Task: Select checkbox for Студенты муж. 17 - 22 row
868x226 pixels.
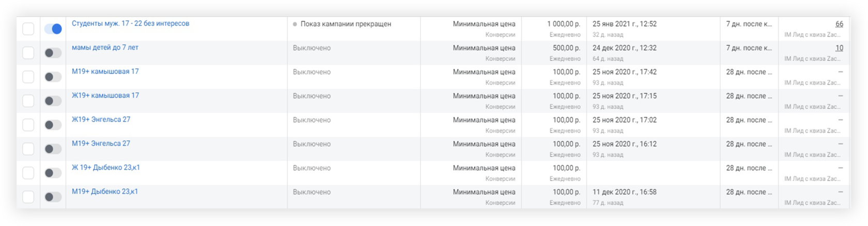Action: pyautogui.click(x=28, y=29)
